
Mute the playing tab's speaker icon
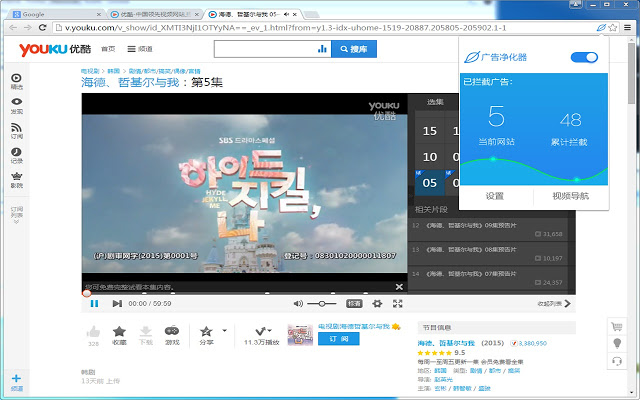[286, 14]
